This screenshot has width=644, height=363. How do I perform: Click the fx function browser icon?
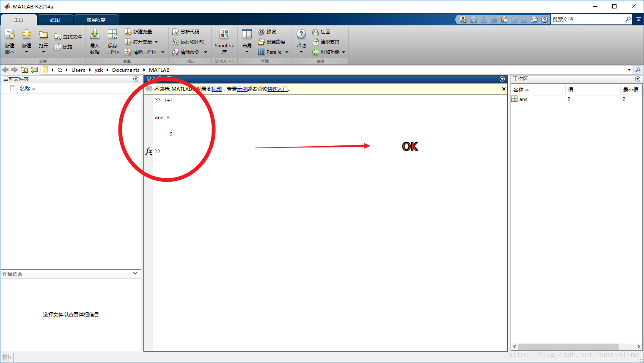(x=149, y=151)
